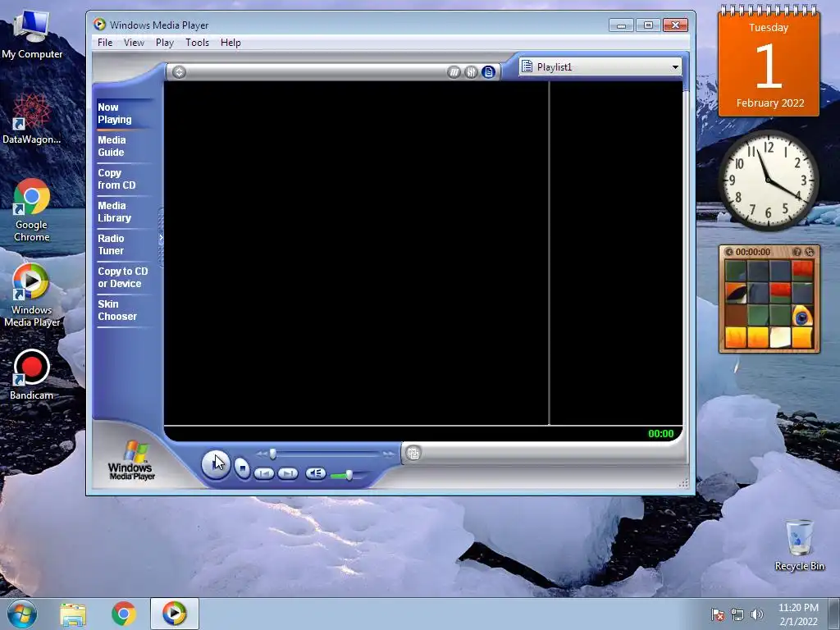The width and height of the screenshot is (840, 630).
Task: Click the puzzle gadget solve/shuffle icon
Action: 809,252
